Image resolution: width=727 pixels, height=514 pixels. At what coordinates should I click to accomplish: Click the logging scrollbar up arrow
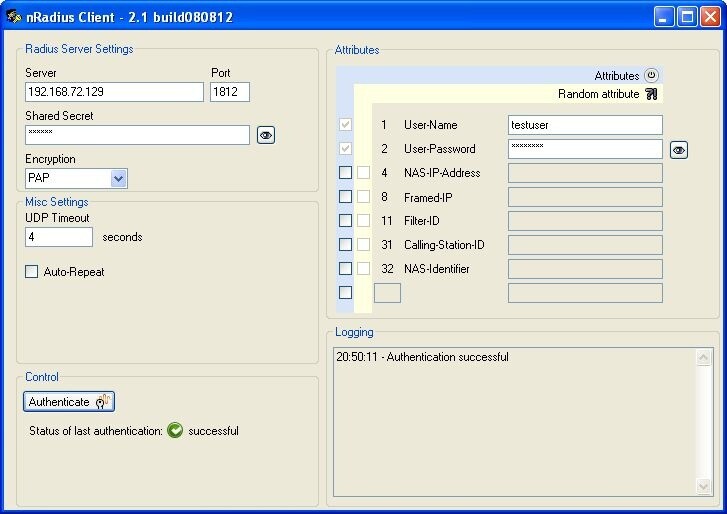[705, 357]
